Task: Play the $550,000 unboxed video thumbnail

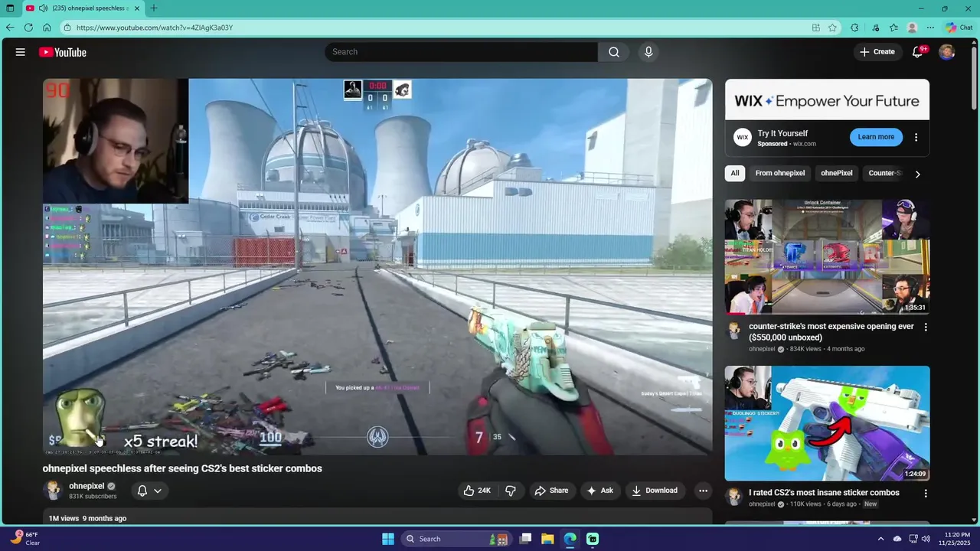Action: tap(827, 256)
